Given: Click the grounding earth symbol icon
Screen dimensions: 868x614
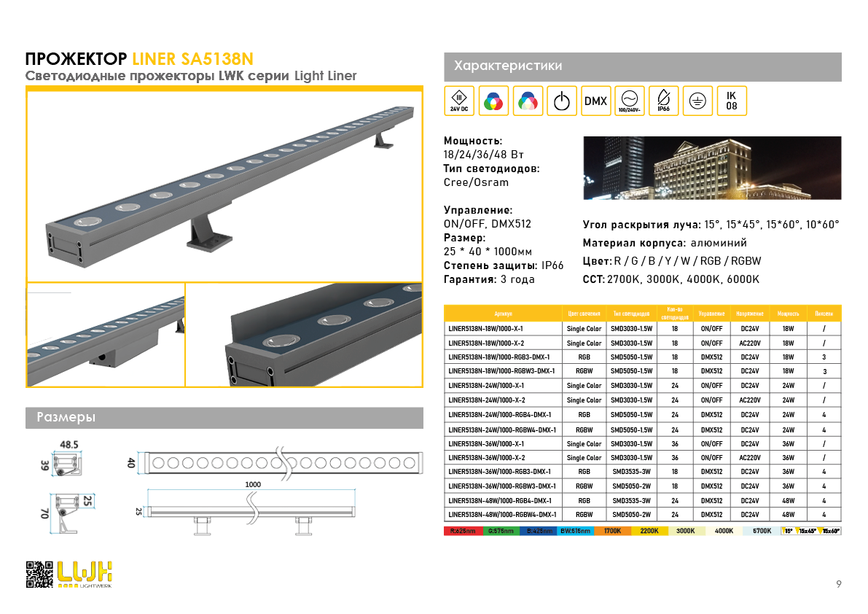Looking at the screenshot, I should (697, 101).
